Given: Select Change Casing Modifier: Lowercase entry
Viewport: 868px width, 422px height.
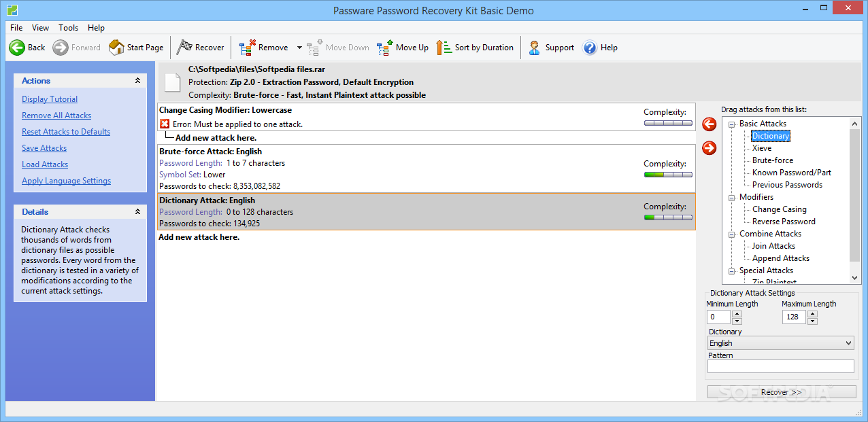Looking at the screenshot, I should (426, 117).
